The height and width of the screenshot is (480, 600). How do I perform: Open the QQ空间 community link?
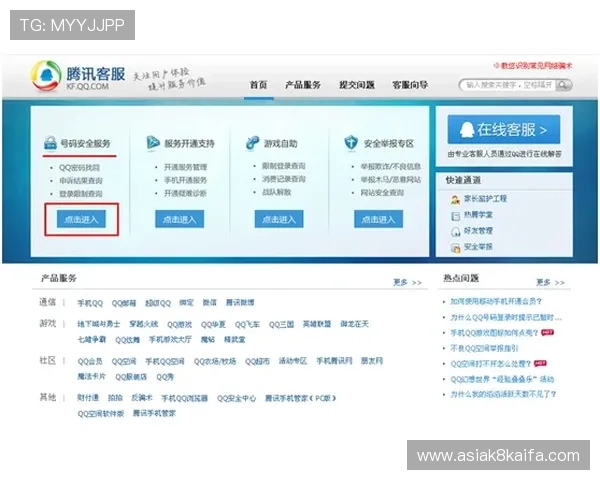tap(124, 361)
